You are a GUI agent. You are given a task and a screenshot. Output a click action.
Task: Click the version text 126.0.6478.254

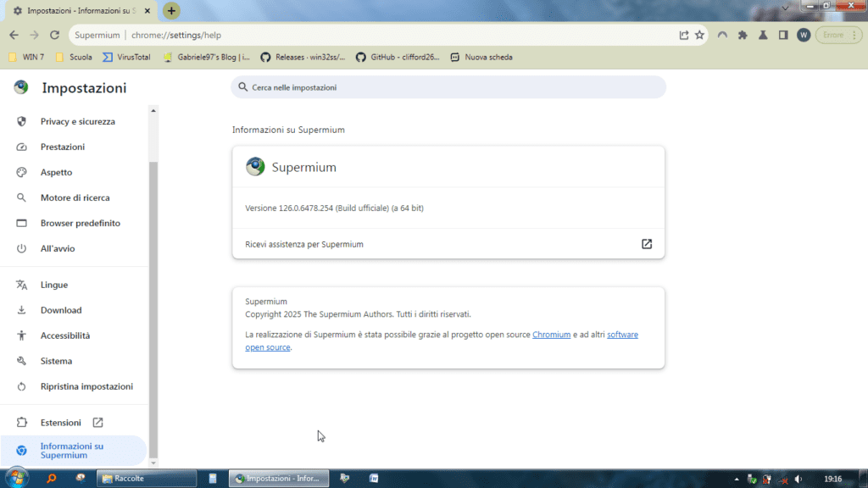click(334, 208)
